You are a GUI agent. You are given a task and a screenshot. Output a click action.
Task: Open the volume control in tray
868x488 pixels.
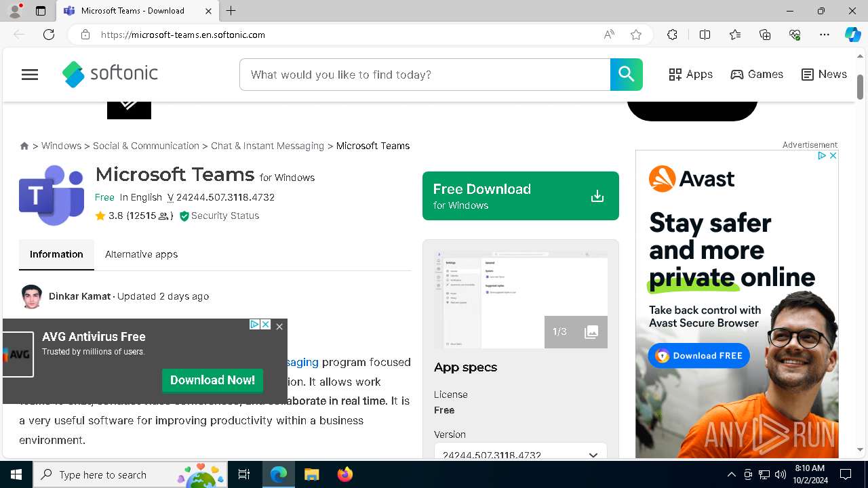(781, 474)
